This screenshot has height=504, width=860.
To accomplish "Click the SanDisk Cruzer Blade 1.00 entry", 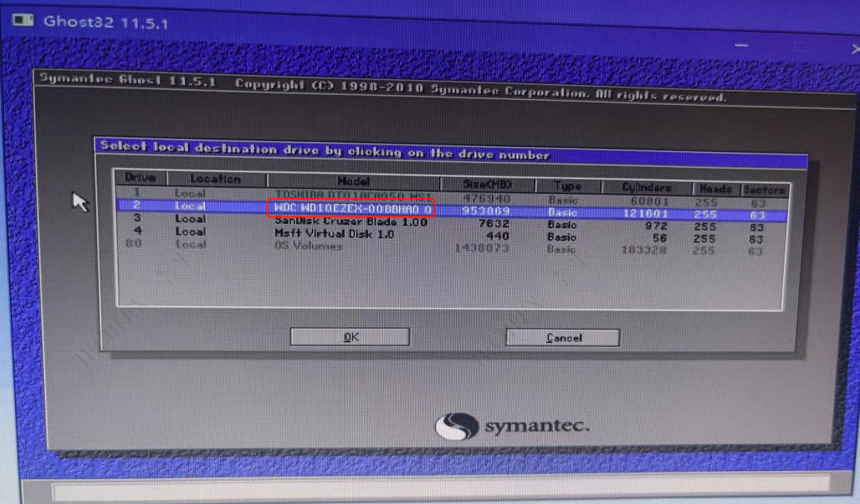I will click(351, 221).
